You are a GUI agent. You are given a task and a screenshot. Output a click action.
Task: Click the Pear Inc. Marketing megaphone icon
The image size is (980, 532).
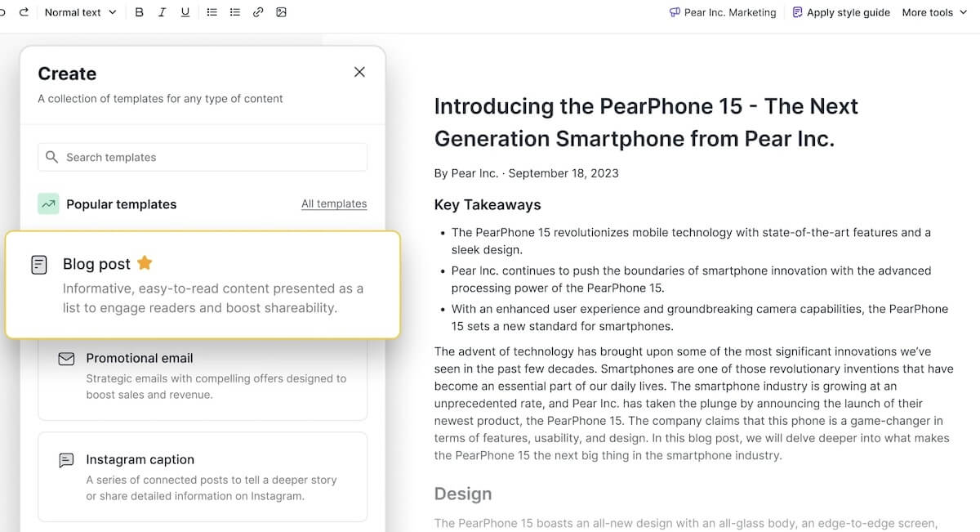point(675,12)
